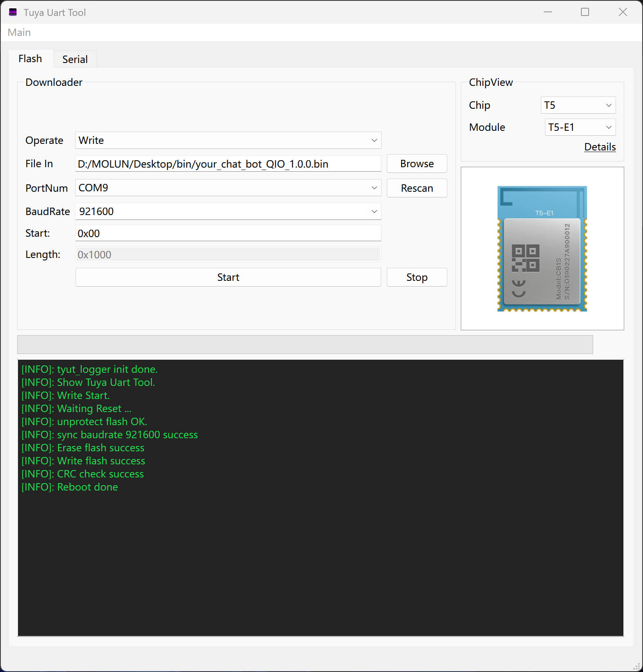Viewport: 643px width, 672px height.
Task: Click the File In path field
Action: [x=228, y=164]
